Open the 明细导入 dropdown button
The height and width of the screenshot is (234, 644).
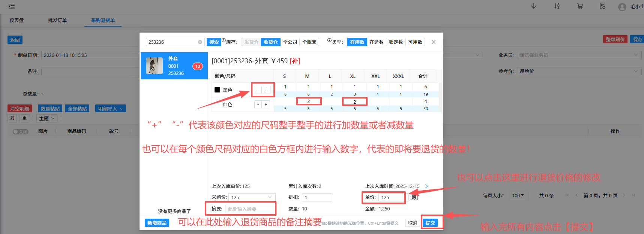click(110, 109)
